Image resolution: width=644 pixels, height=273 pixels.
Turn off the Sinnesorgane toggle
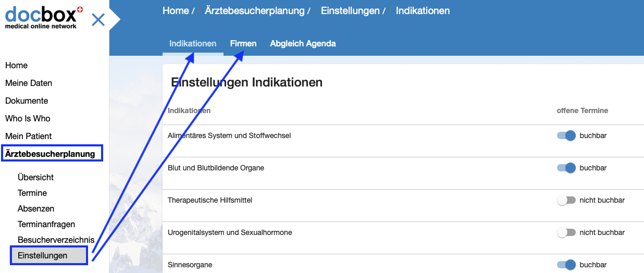(566, 265)
